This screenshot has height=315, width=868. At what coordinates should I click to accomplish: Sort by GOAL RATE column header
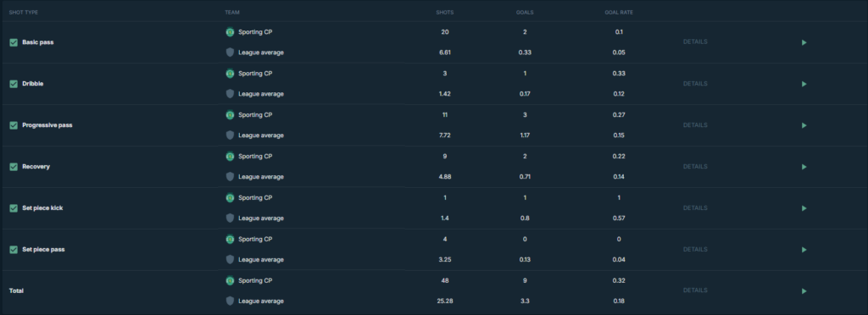[619, 12]
